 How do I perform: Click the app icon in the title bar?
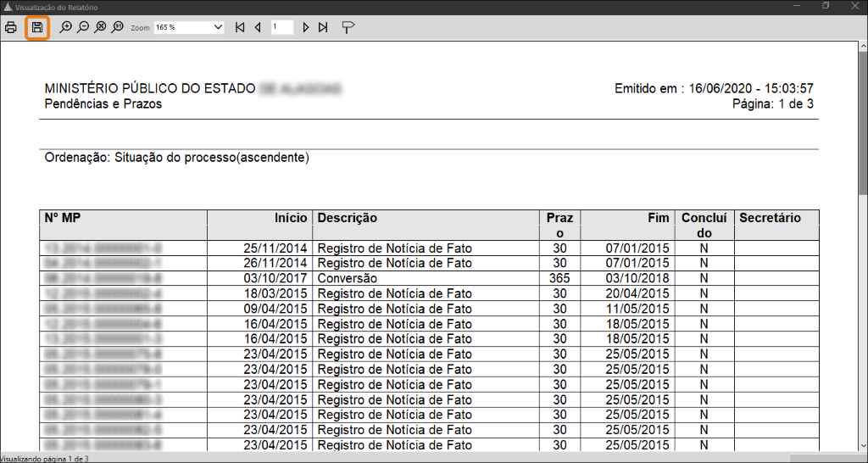point(7,7)
